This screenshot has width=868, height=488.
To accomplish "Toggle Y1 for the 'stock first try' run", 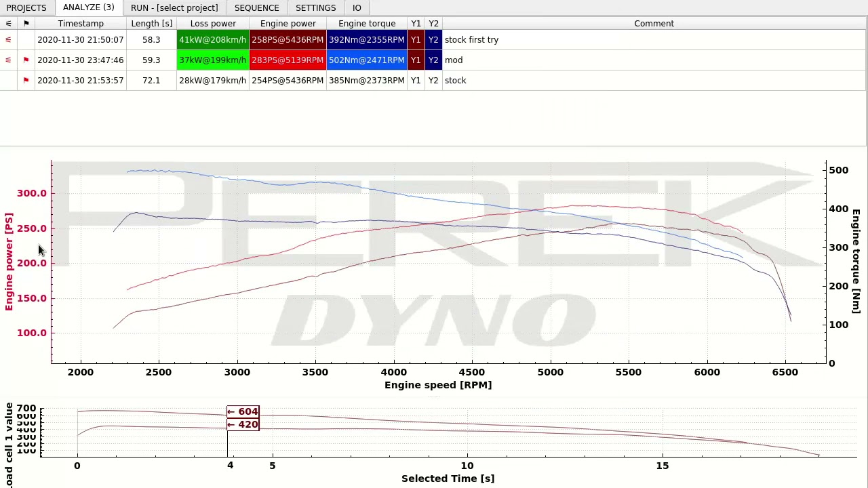I will coord(416,39).
